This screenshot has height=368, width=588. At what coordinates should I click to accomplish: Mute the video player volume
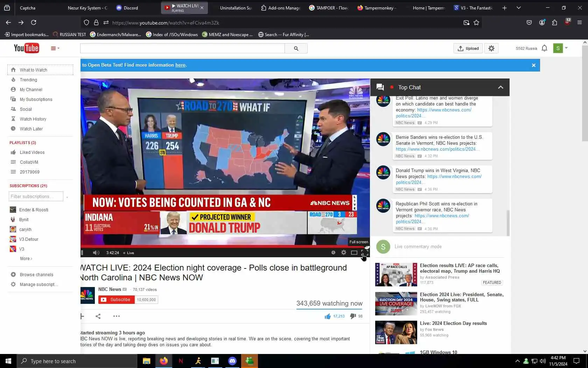point(96,253)
